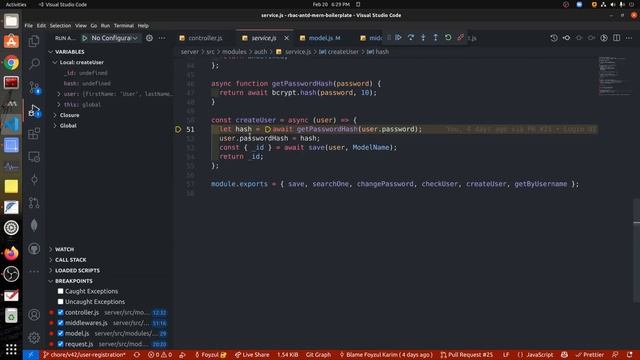Screen dimensions: 640x360
Task: Open Run and Debug view icon
Action: (34, 111)
